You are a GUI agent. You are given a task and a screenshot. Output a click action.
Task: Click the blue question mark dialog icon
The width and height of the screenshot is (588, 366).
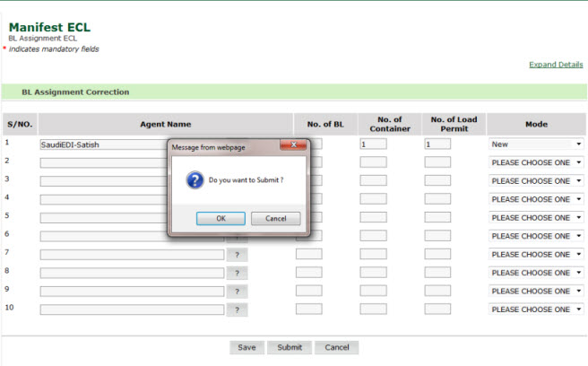pyautogui.click(x=195, y=180)
